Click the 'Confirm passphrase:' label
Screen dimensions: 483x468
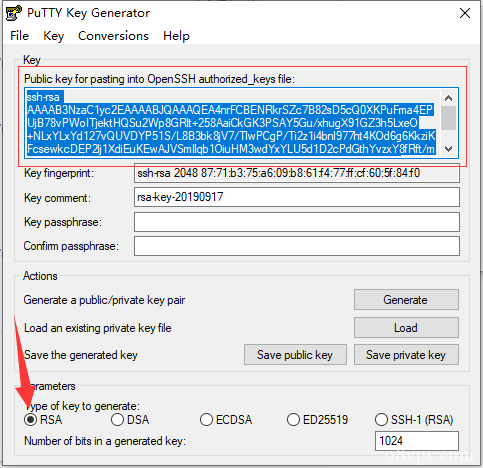point(71,246)
